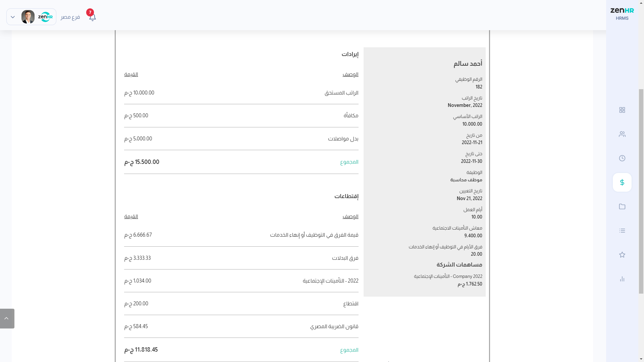644x362 pixels.
Task: Click the employee name أحمد سالم
Action: (x=468, y=64)
